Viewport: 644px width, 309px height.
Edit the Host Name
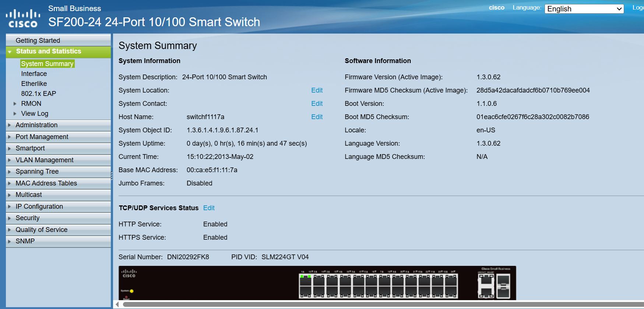[317, 117]
